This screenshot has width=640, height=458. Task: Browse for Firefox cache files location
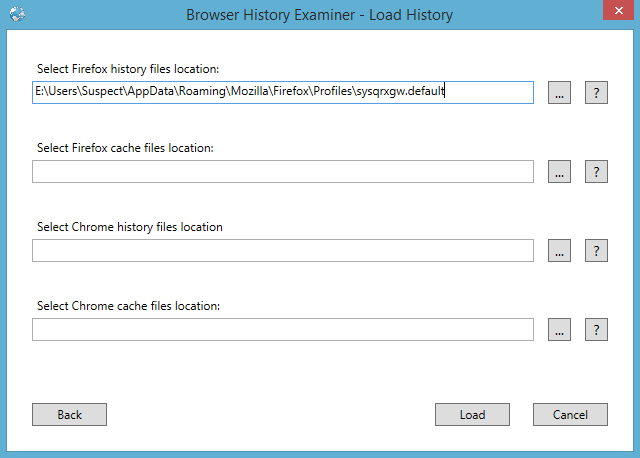coord(559,171)
